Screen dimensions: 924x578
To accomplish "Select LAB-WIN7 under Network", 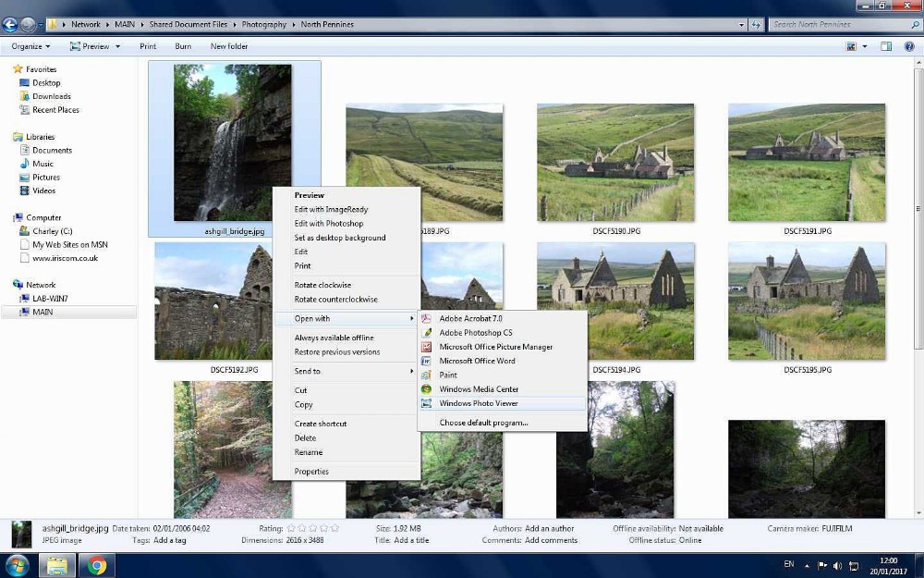I will [50, 299].
